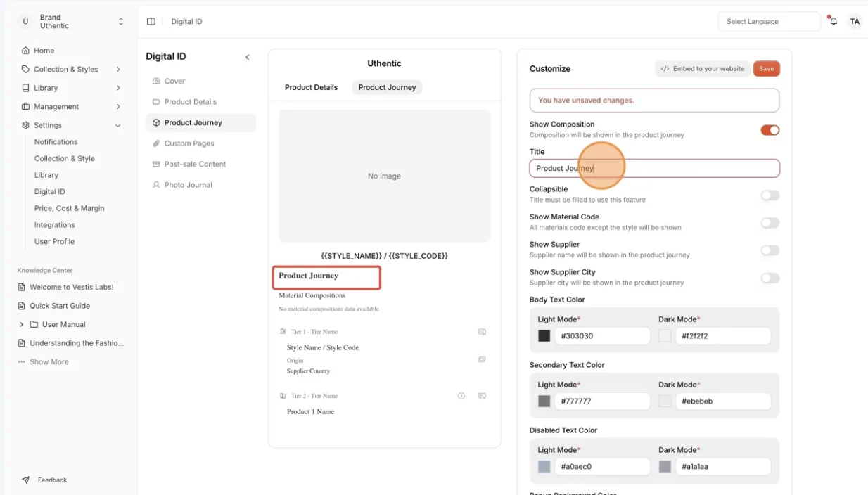The image size is (868, 495).
Task: Click Secondary Text light mode swatch
Action: 544,401
